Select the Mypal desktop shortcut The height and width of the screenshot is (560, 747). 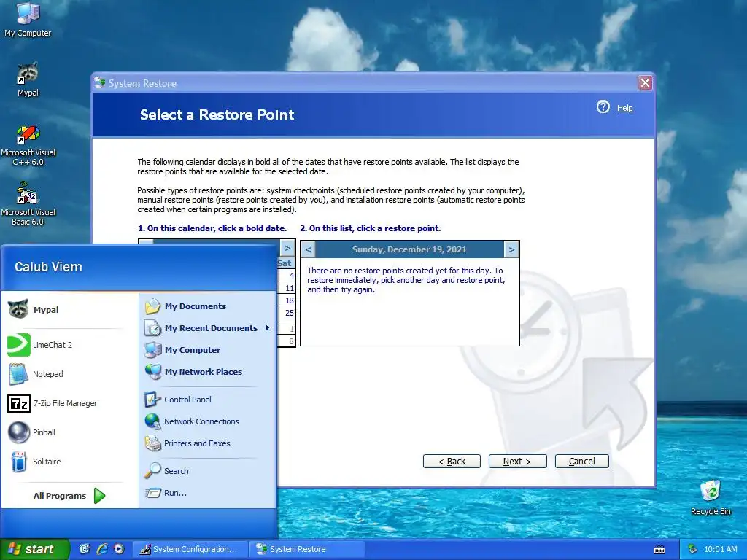pos(28,79)
